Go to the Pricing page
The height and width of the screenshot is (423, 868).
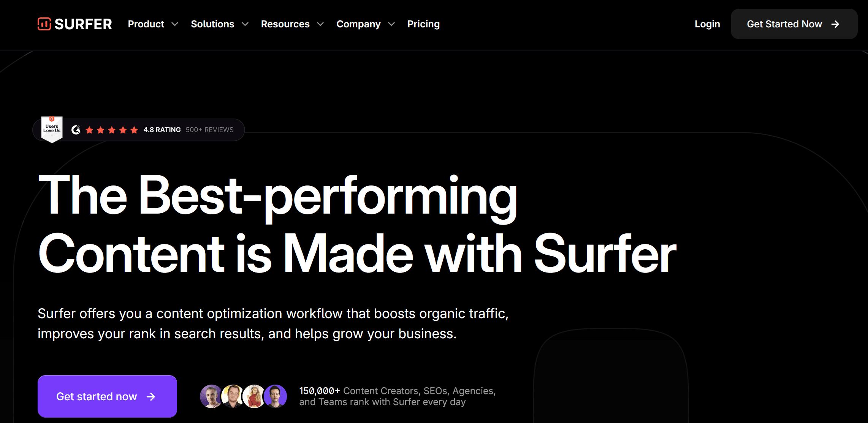[x=423, y=24]
